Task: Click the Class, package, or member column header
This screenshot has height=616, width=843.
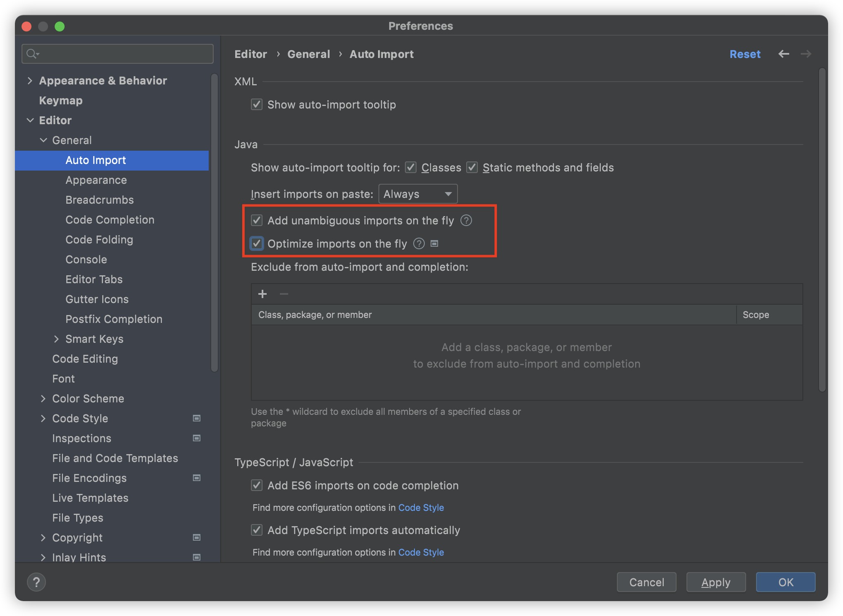Action: coord(494,315)
